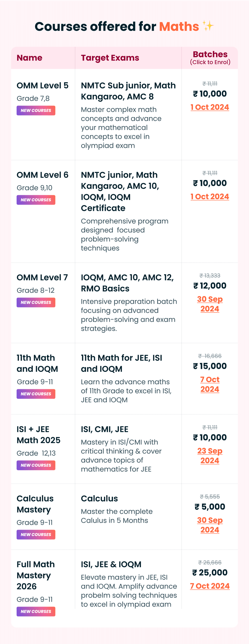Click the OMM Level 7 course name

point(42,277)
